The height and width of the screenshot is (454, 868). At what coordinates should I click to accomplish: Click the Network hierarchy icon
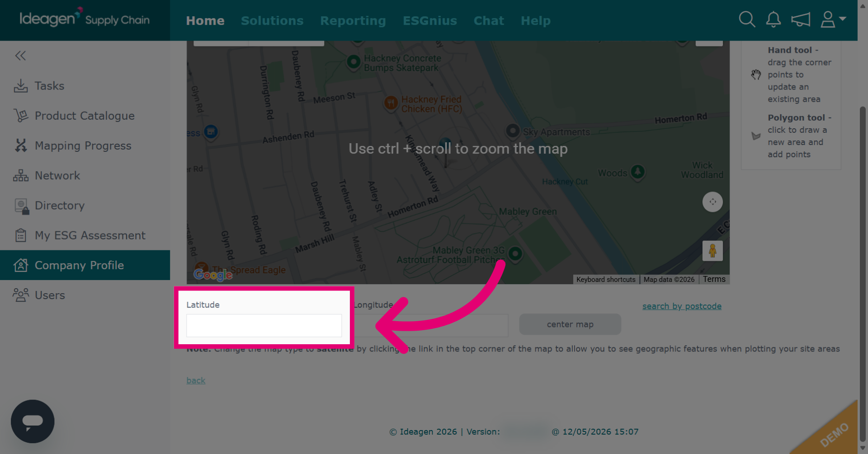click(x=21, y=175)
